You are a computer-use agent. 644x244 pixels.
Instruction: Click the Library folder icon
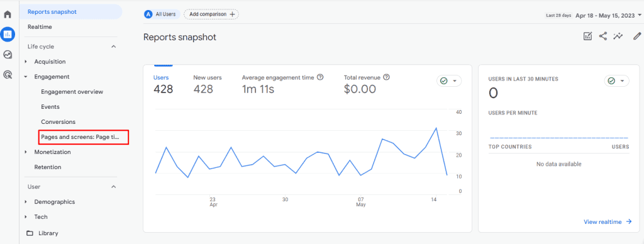30,233
